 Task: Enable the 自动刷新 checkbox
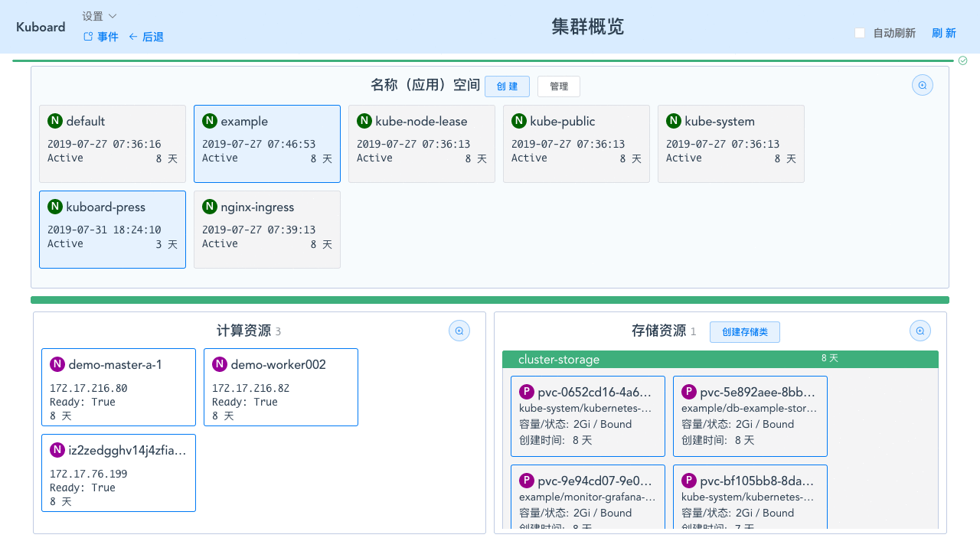(x=858, y=33)
